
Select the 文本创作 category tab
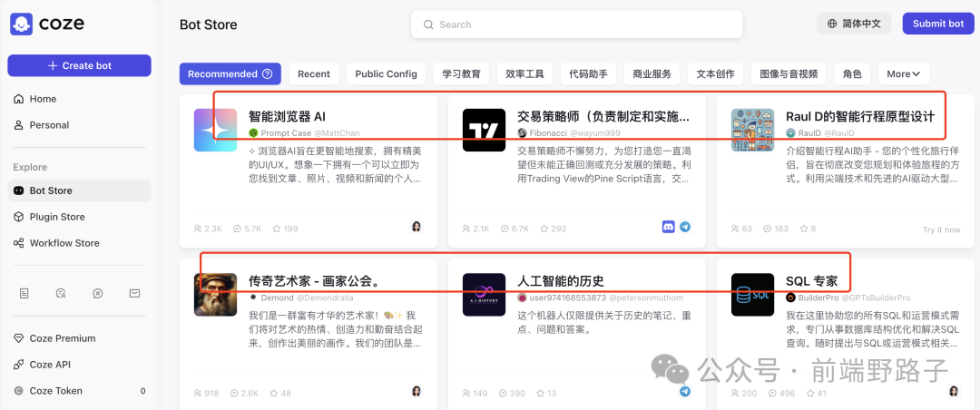[x=716, y=73]
